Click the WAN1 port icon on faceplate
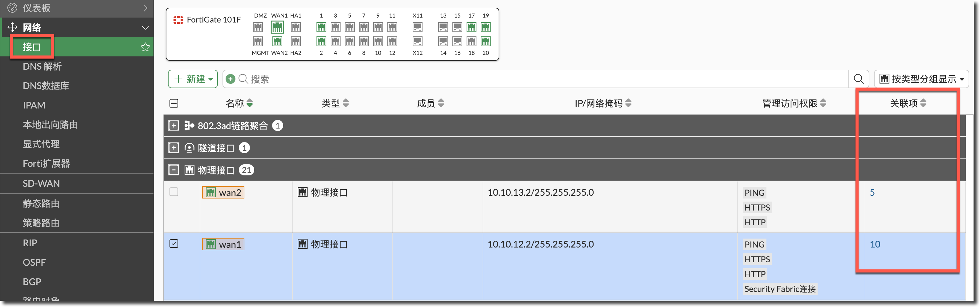The image size is (980, 307). click(x=277, y=27)
